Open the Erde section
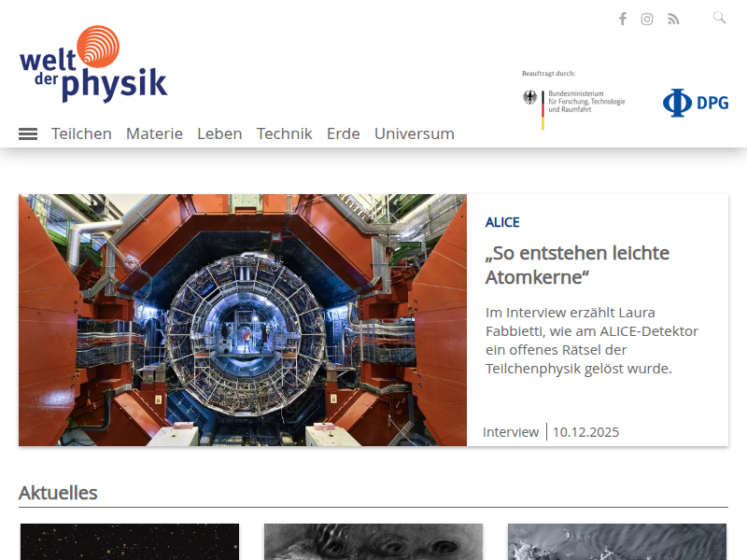Image resolution: width=747 pixels, height=560 pixels. coord(343,133)
